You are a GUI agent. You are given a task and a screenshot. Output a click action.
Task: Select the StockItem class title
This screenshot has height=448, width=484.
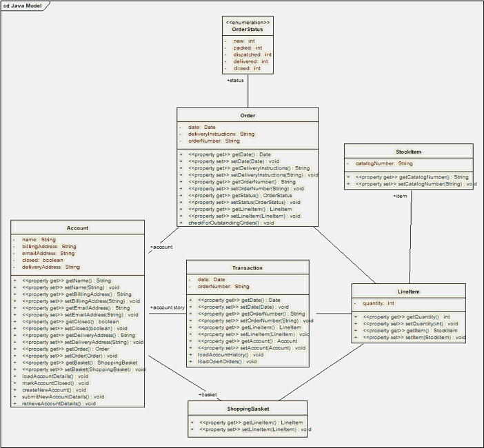pos(408,152)
